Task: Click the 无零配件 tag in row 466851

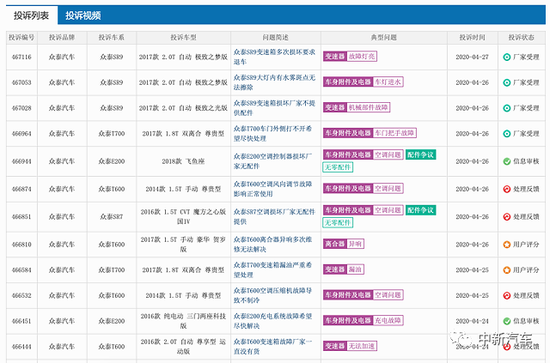Action: (x=337, y=223)
